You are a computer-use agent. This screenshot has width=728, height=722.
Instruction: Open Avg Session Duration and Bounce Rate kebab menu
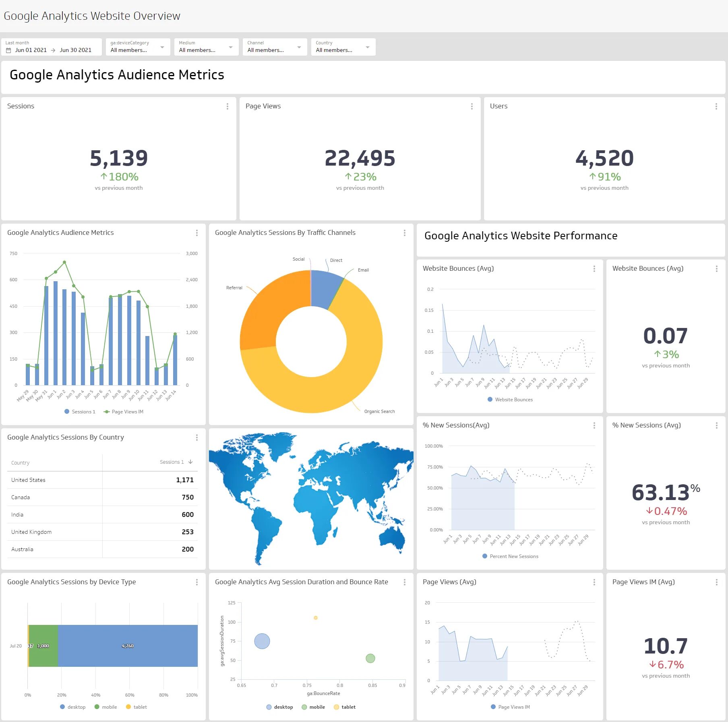tap(405, 582)
